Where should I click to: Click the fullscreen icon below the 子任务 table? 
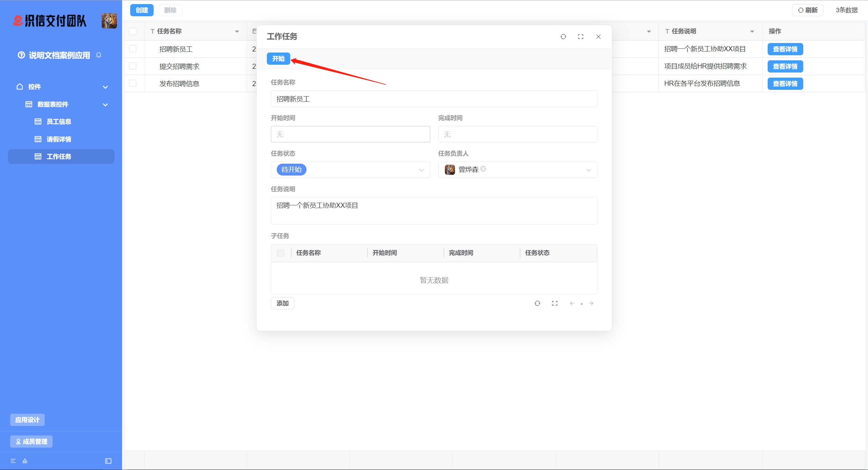(555, 303)
